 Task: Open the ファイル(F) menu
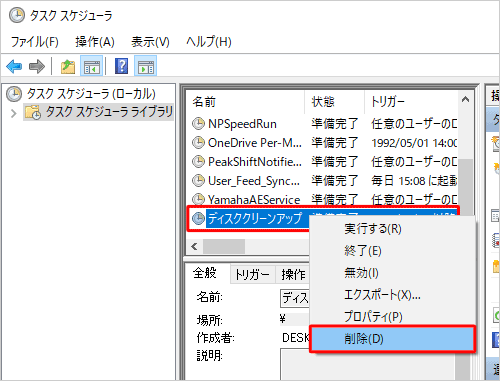tap(35, 42)
